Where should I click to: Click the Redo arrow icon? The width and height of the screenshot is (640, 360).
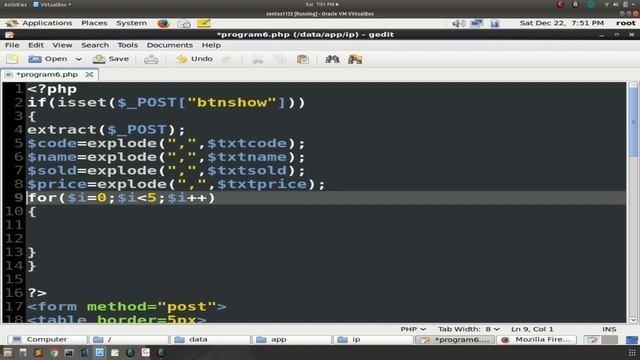tap(227, 59)
